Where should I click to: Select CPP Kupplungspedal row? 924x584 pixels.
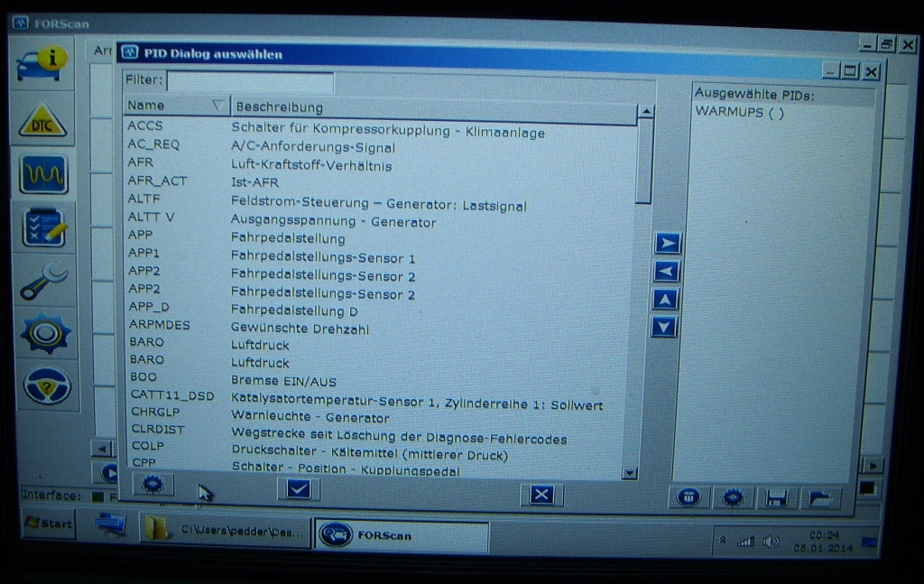[377, 466]
